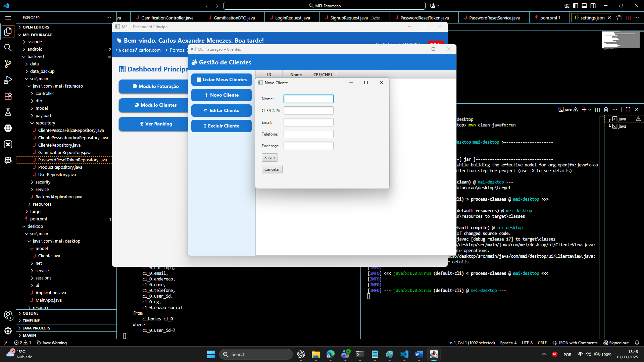Switch to GamificationController.java tab
The height and width of the screenshot is (362, 644).
point(167,18)
